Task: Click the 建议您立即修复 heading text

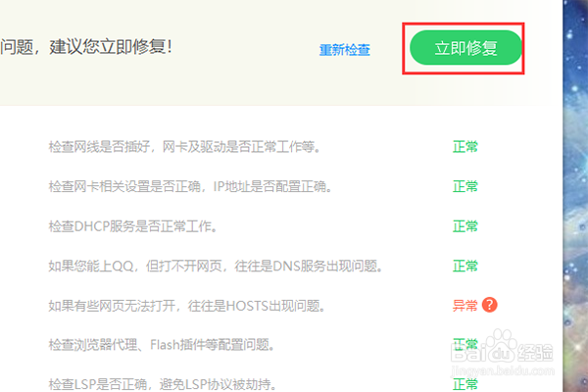Action: coord(111,47)
